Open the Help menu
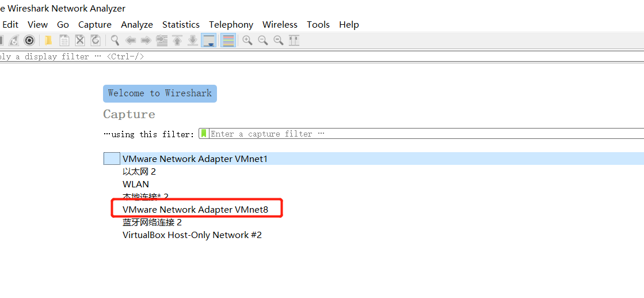This screenshot has width=644, height=298. [349, 25]
